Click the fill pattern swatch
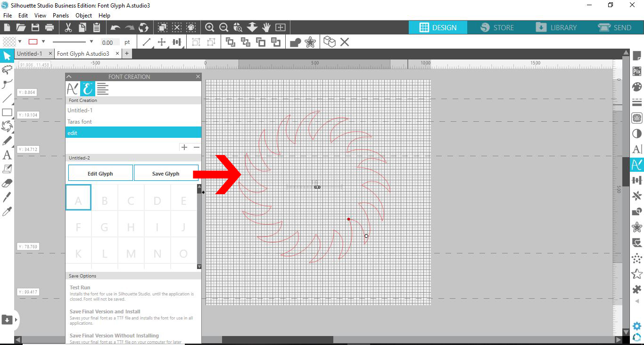The height and width of the screenshot is (345, 644). point(9,42)
